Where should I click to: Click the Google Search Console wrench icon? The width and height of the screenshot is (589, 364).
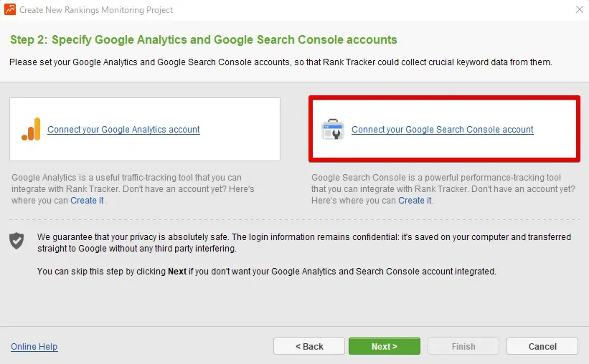pos(333,130)
